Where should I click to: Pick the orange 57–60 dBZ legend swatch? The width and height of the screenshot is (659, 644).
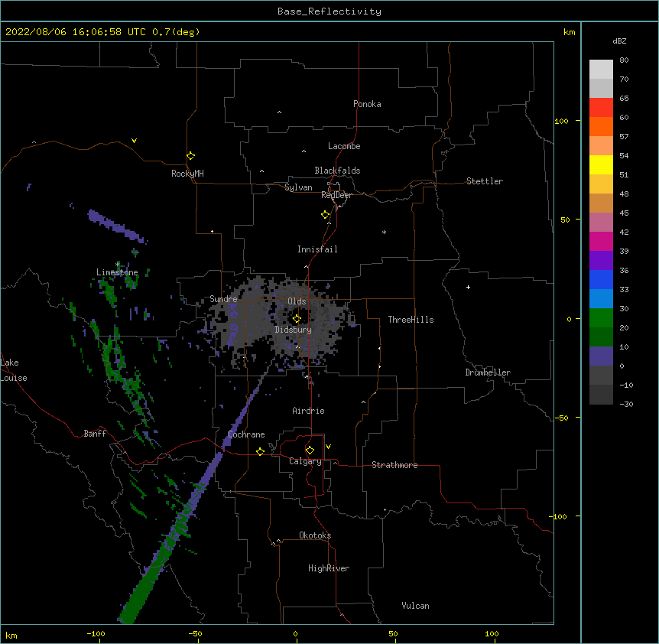tap(601, 126)
